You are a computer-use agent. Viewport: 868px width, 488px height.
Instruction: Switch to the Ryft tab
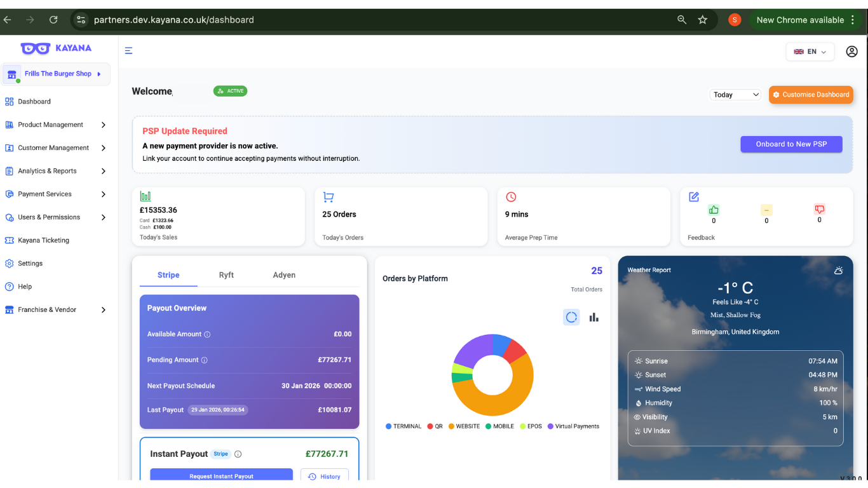(226, 275)
